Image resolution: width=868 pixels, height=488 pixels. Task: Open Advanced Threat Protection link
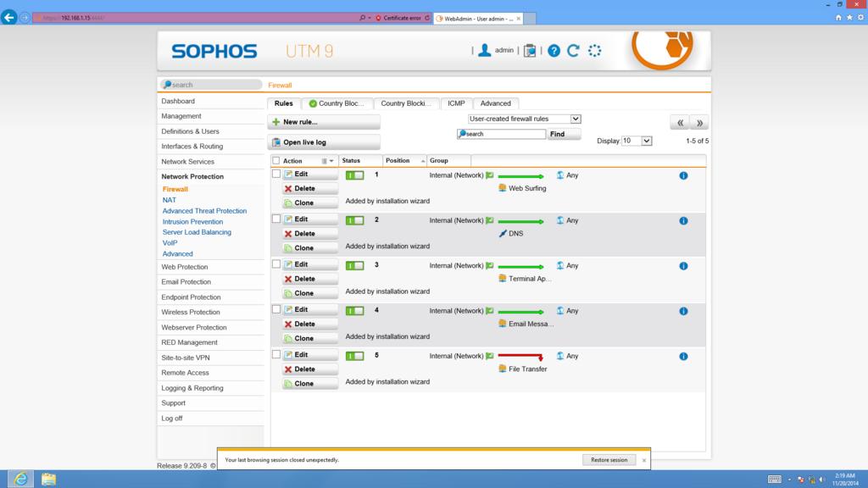204,211
